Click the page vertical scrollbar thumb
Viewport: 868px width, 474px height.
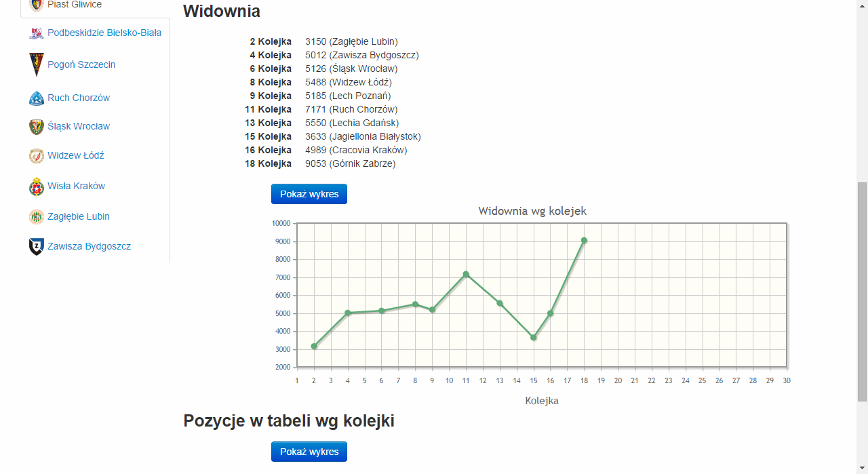[862, 292]
